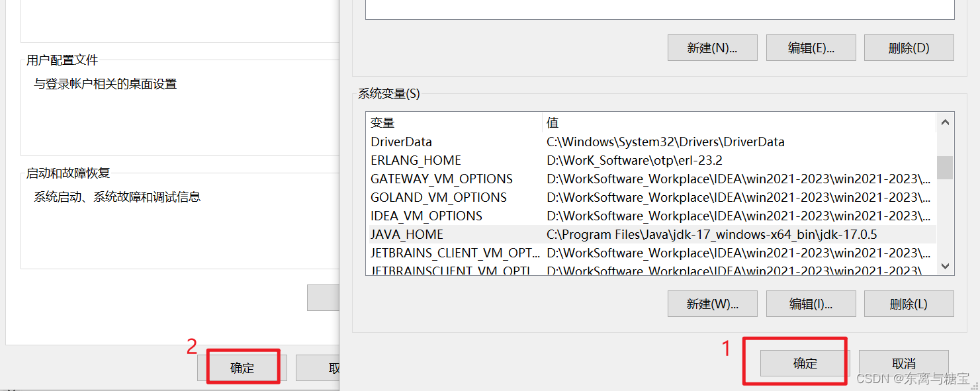Click system variables list scroll down arrow
The width and height of the screenshot is (980, 391).
945,266
